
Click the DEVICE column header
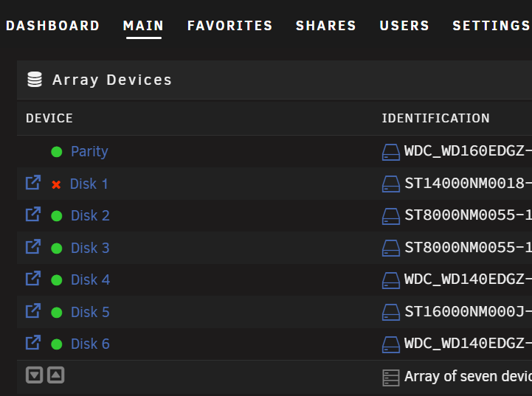coord(49,118)
